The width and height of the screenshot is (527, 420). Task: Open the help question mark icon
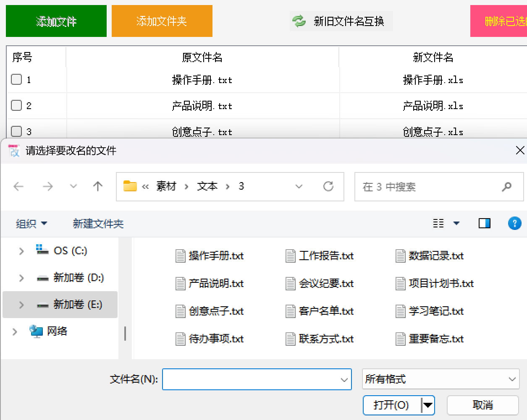[515, 223]
